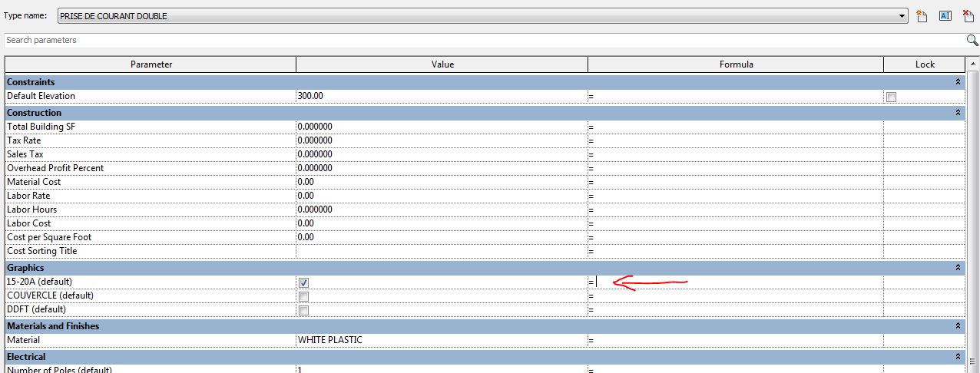Collapse the Electrical group
This screenshot has height=373, width=980.
click(958, 357)
